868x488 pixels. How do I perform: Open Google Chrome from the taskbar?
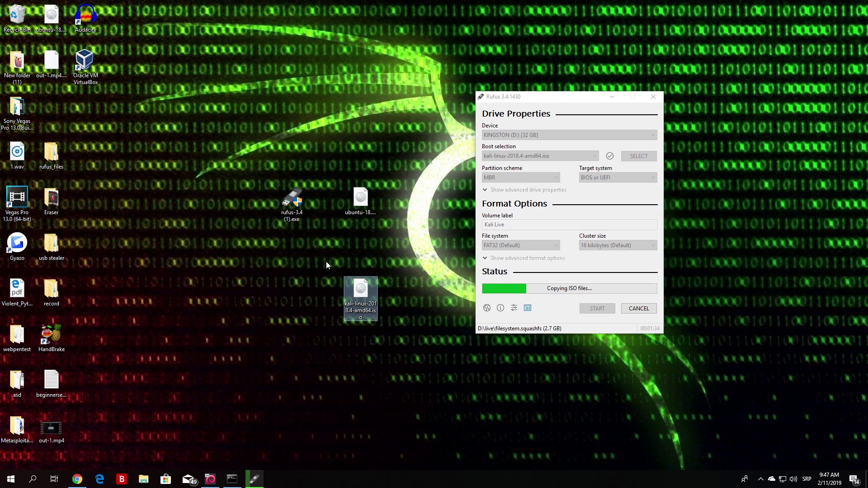pyautogui.click(x=77, y=479)
